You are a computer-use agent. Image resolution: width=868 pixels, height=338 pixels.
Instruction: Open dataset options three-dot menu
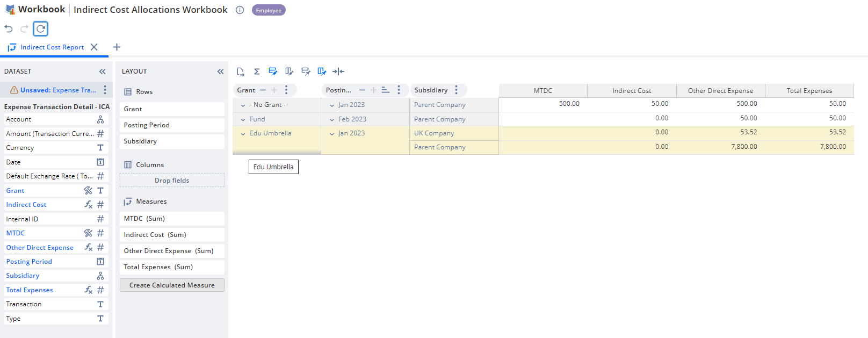click(x=105, y=90)
